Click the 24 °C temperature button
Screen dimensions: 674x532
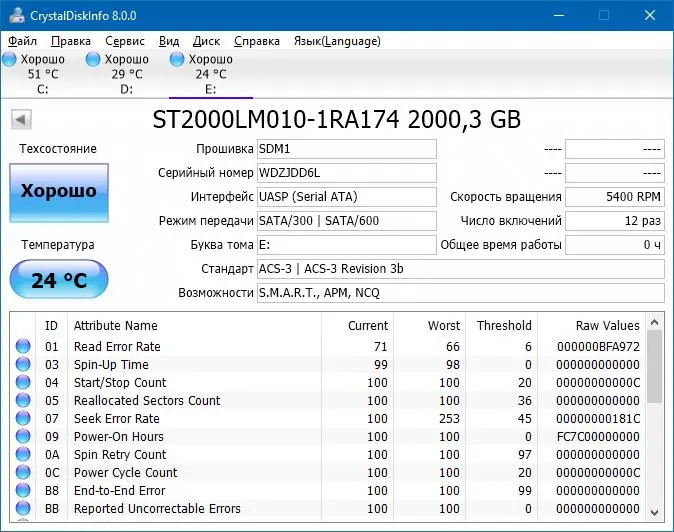pyautogui.click(x=59, y=279)
